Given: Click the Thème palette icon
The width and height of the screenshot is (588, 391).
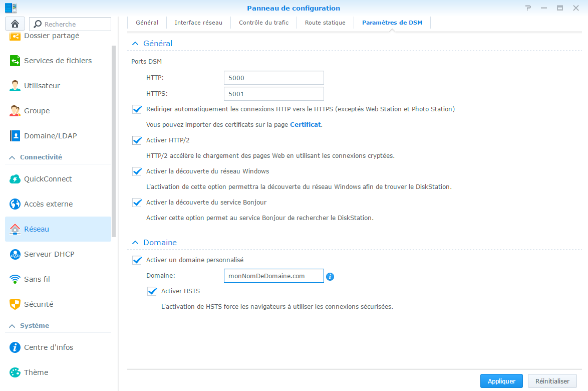Looking at the screenshot, I should [x=15, y=372].
